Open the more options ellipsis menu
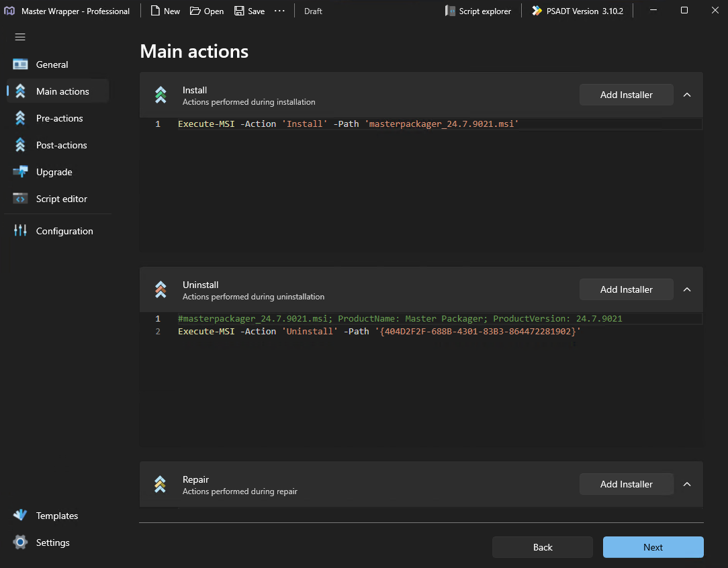The image size is (728, 568). point(279,11)
